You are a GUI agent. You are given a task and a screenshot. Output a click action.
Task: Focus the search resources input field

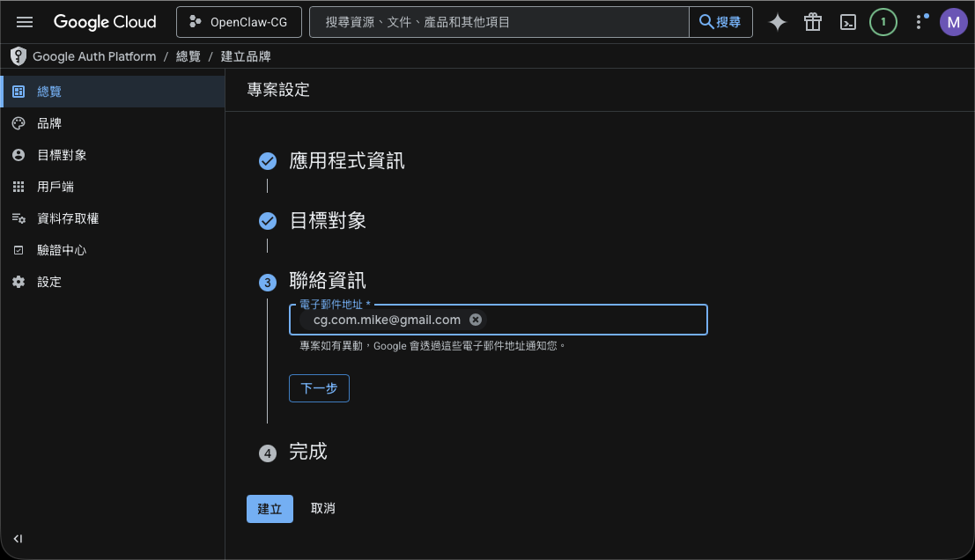click(x=499, y=22)
